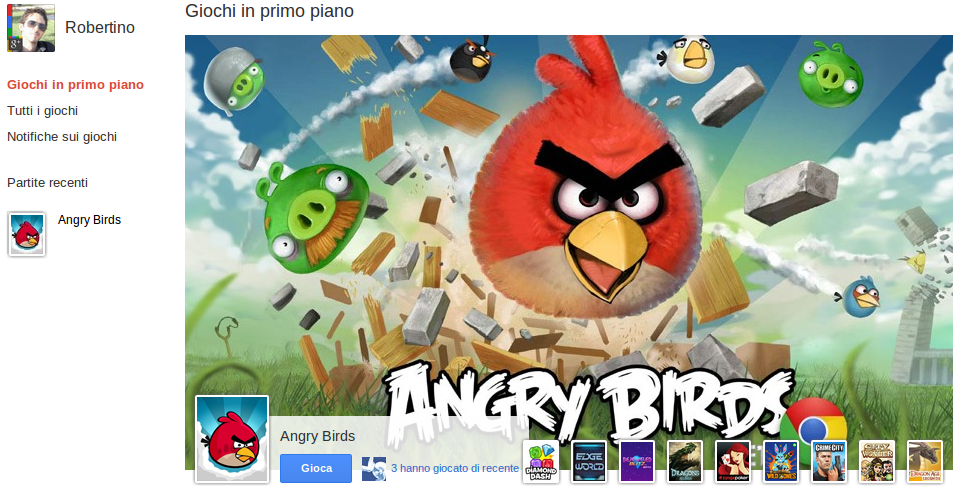Viewport: 967px width, 499px height.
Task: Select the City of Wonder game icon
Action: 877,461
